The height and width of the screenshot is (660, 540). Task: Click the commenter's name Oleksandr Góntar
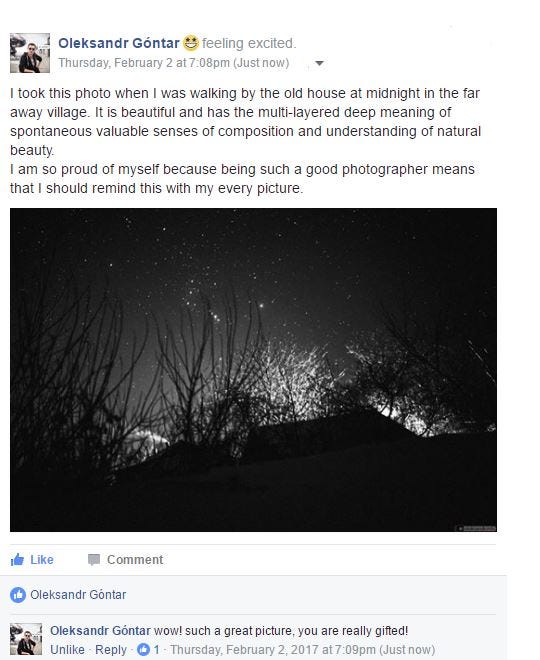tap(100, 631)
